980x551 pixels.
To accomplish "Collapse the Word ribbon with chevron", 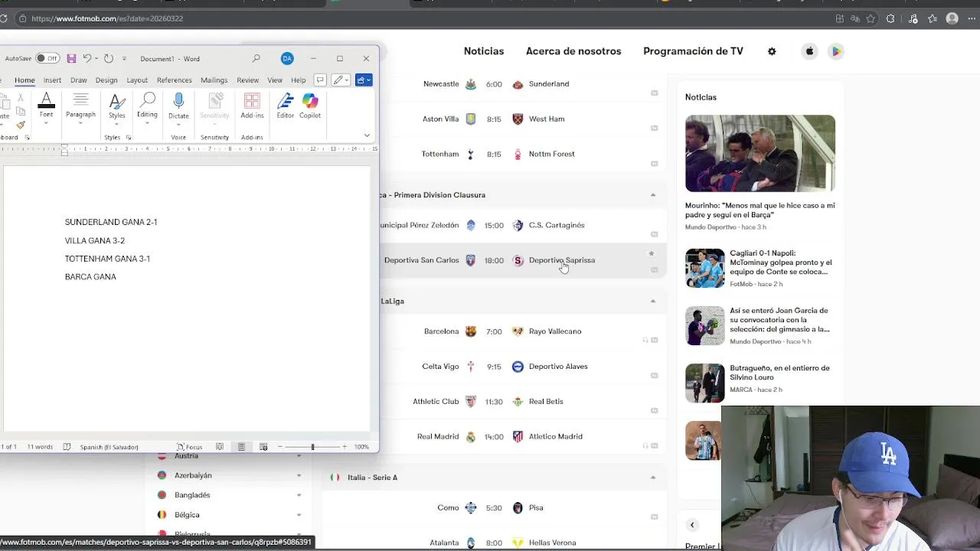I will (x=367, y=135).
